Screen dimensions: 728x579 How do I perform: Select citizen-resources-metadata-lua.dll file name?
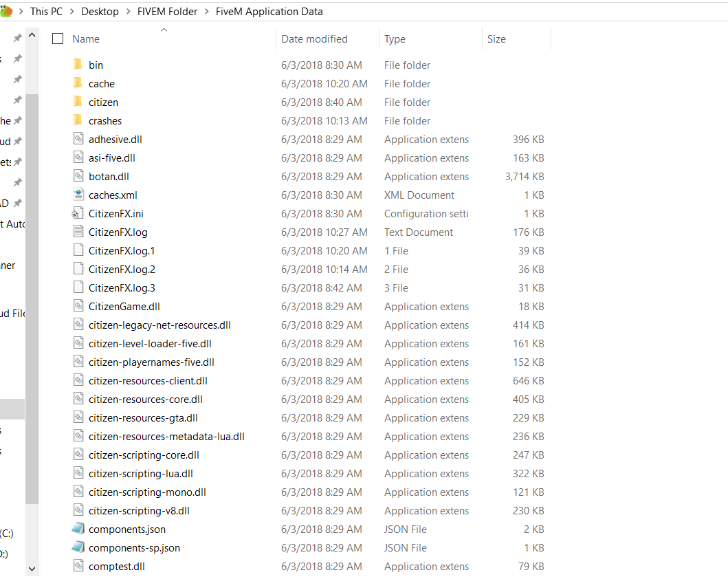pos(166,437)
